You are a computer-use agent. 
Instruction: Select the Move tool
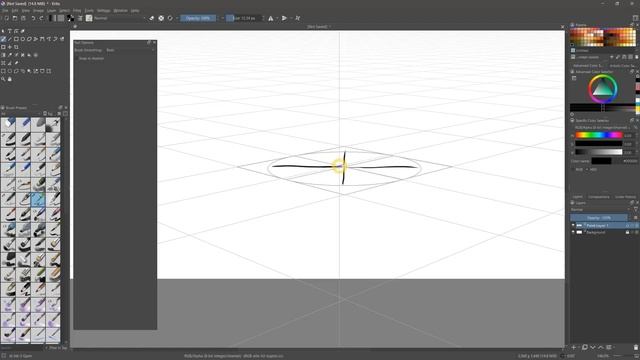tap(10, 47)
